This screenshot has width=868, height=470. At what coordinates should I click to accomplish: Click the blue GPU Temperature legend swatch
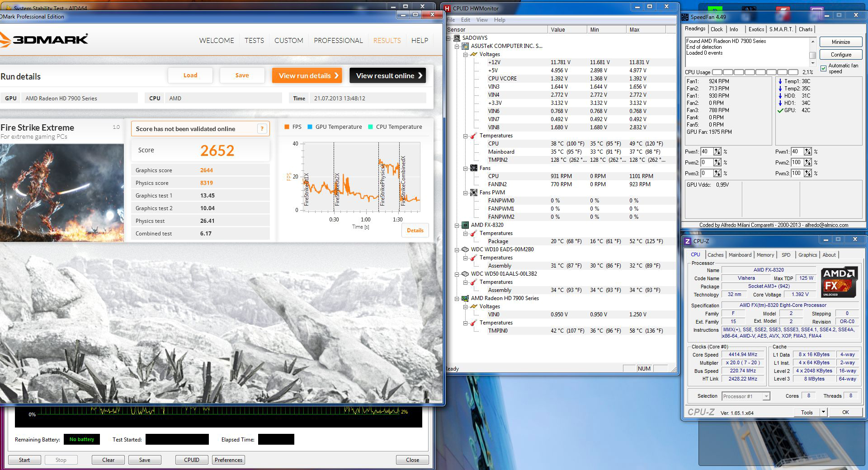click(310, 127)
